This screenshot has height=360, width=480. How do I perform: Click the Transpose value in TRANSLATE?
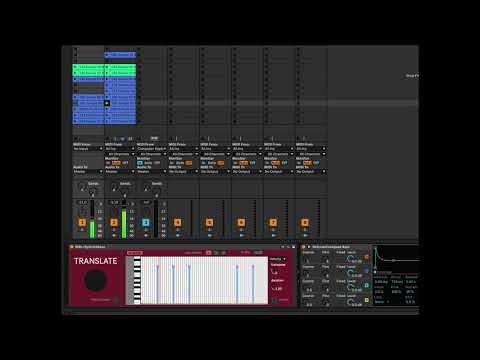[275, 273]
